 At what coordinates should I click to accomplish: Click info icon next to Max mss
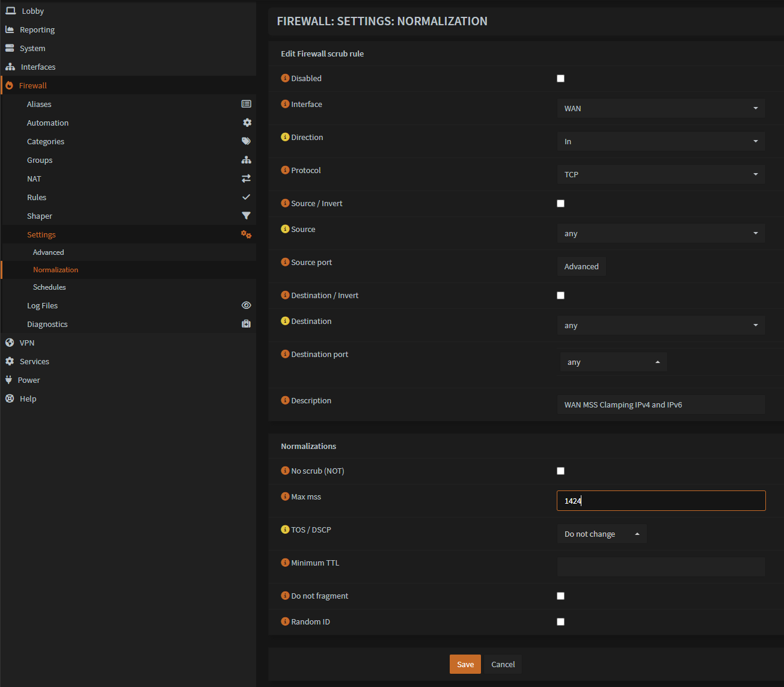tap(285, 496)
